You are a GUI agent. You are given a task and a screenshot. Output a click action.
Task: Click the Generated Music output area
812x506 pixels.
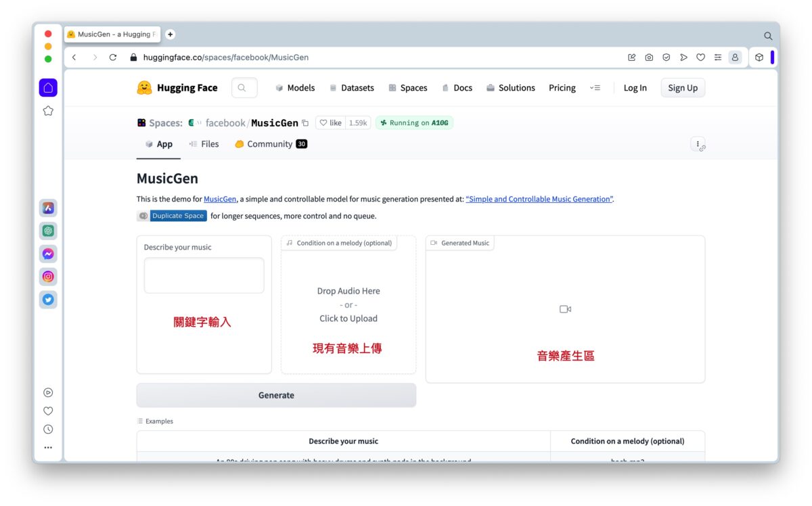pyautogui.click(x=565, y=309)
